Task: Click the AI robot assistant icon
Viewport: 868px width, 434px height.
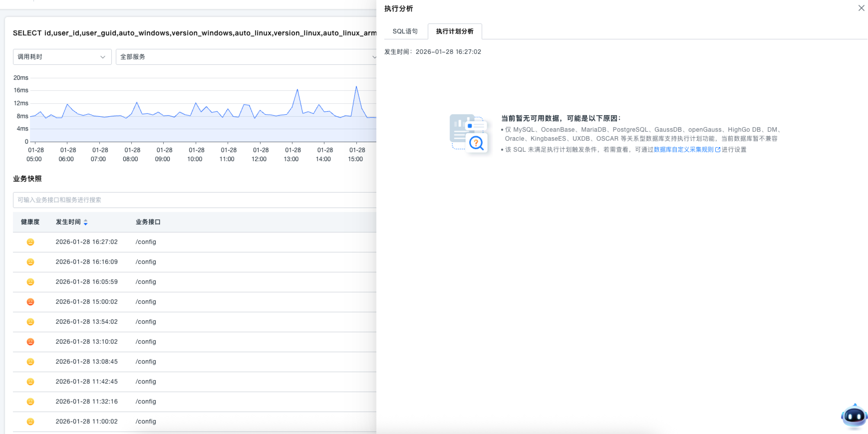Action: point(854,416)
